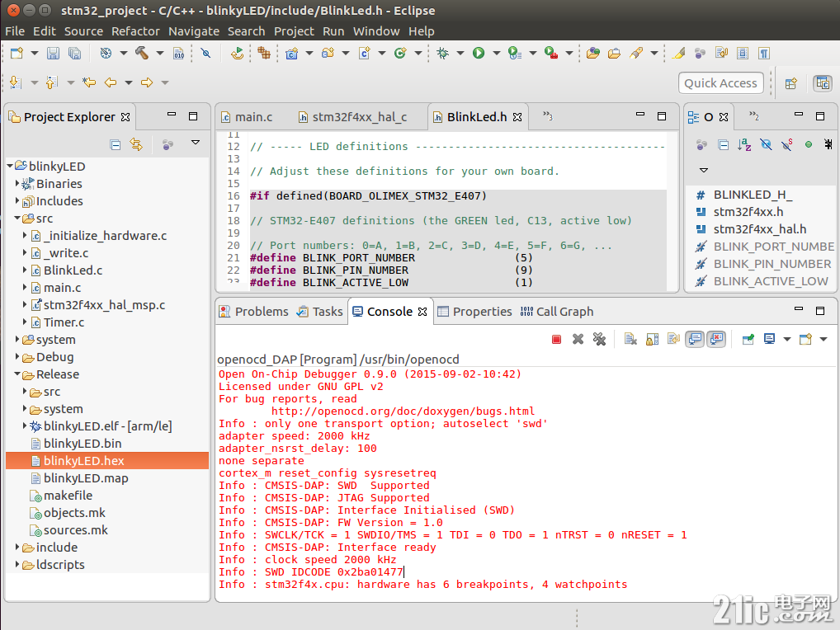The height and width of the screenshot is (630, 840).
Task: Switch to the Problems tab
Action: click(254, 312)
